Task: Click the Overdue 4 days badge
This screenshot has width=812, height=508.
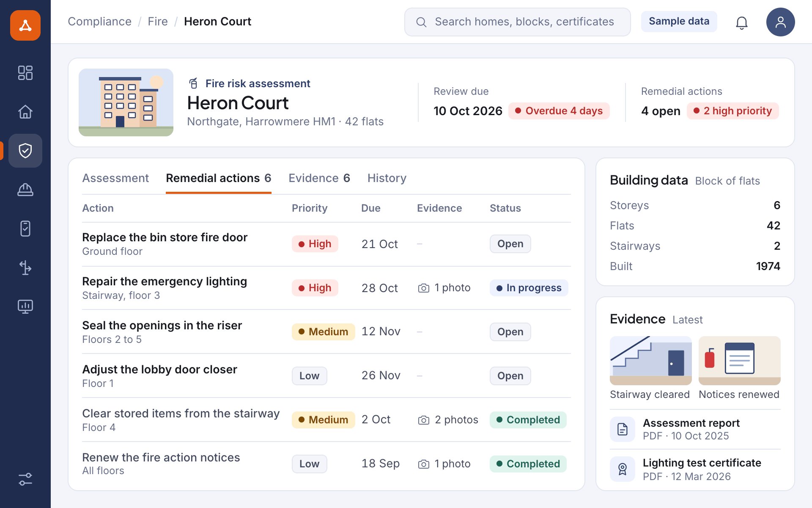Action: click(x=559, y=111)
